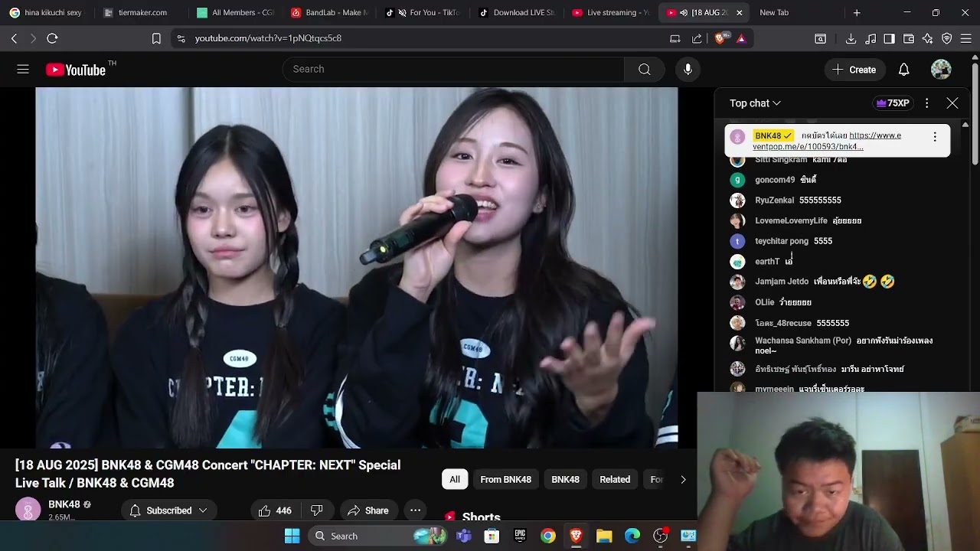
Task: Close the live chat panel
Action: (952, 103)
